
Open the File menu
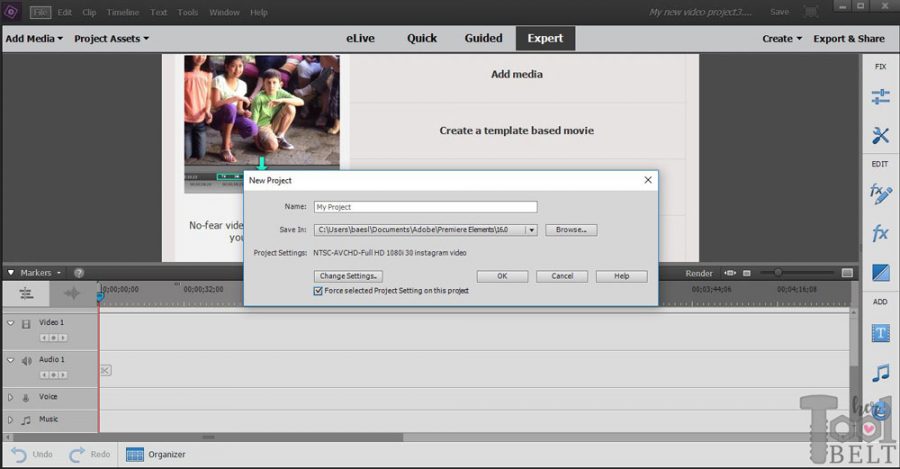40,12
